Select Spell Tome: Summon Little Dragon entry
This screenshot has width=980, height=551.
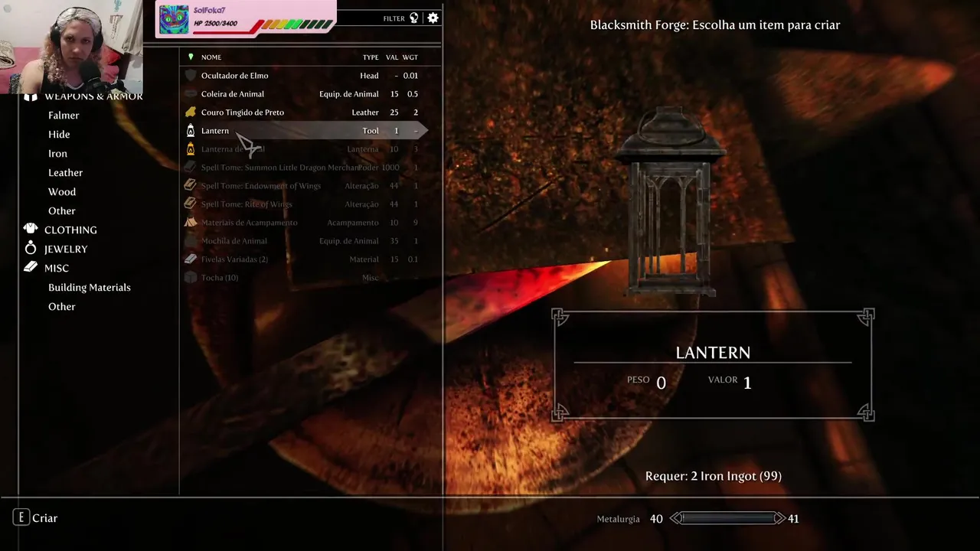point(279,168)
